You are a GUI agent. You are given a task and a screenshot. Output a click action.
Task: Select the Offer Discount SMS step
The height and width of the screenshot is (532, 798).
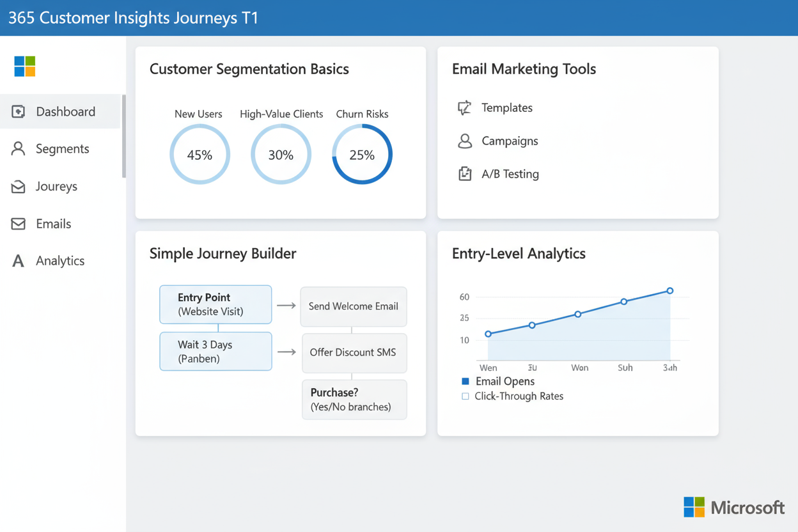click(354, 352)
